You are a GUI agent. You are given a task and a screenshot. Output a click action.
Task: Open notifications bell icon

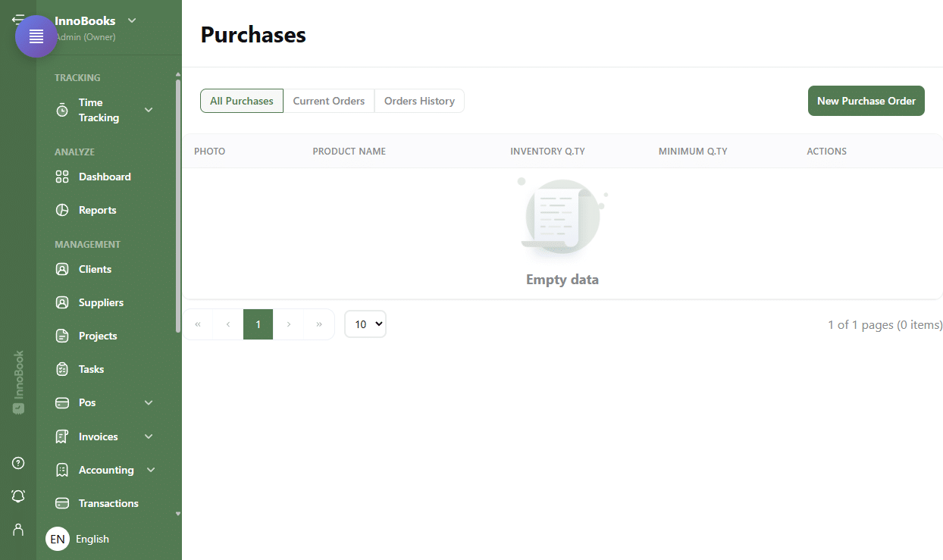(18, 496)
